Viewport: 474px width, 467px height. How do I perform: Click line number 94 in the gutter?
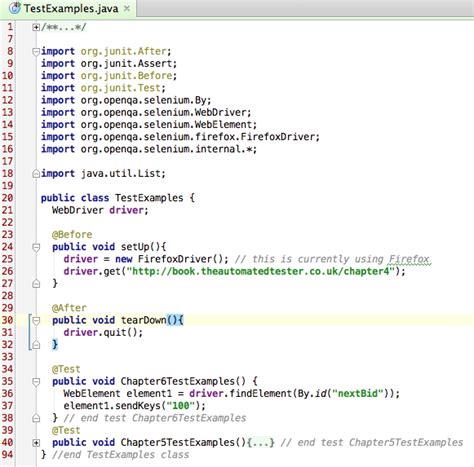click(x=7, y=455)
